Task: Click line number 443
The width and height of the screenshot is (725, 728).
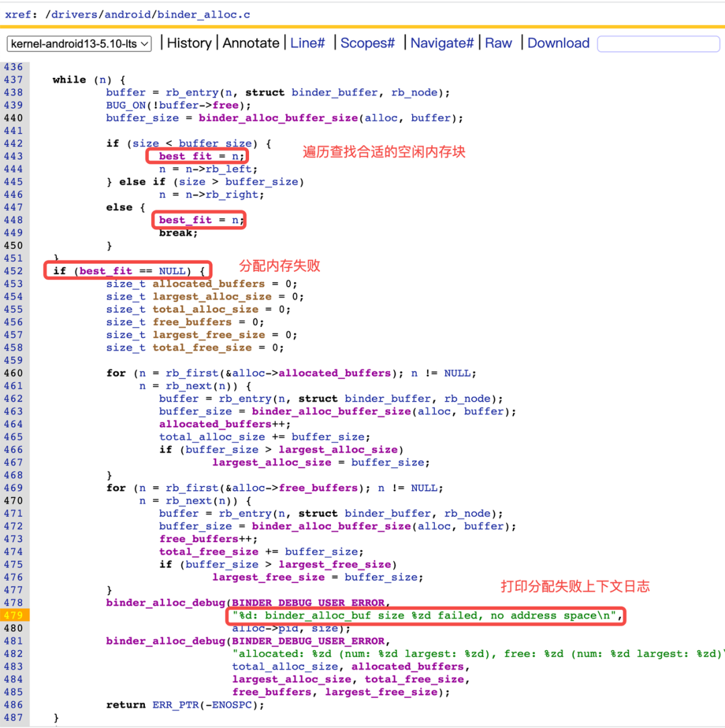Action: click(13, 156)
